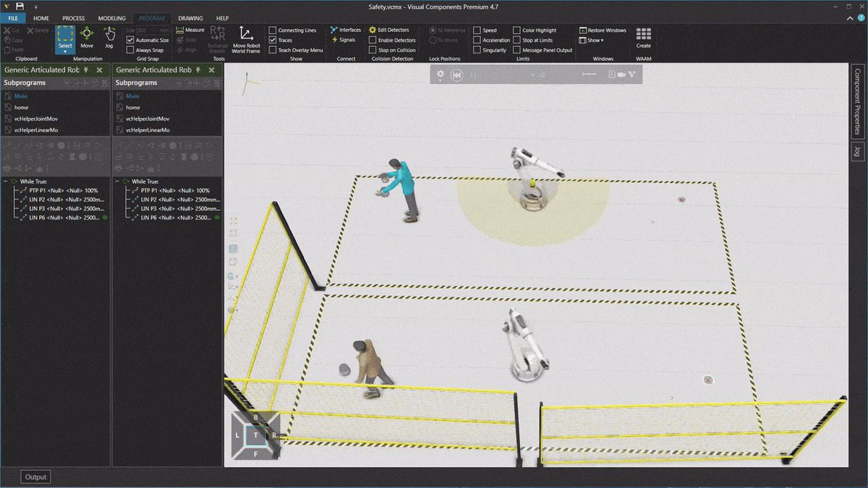
Task: Click the WAAM Create grid icon
Action: 643,38
